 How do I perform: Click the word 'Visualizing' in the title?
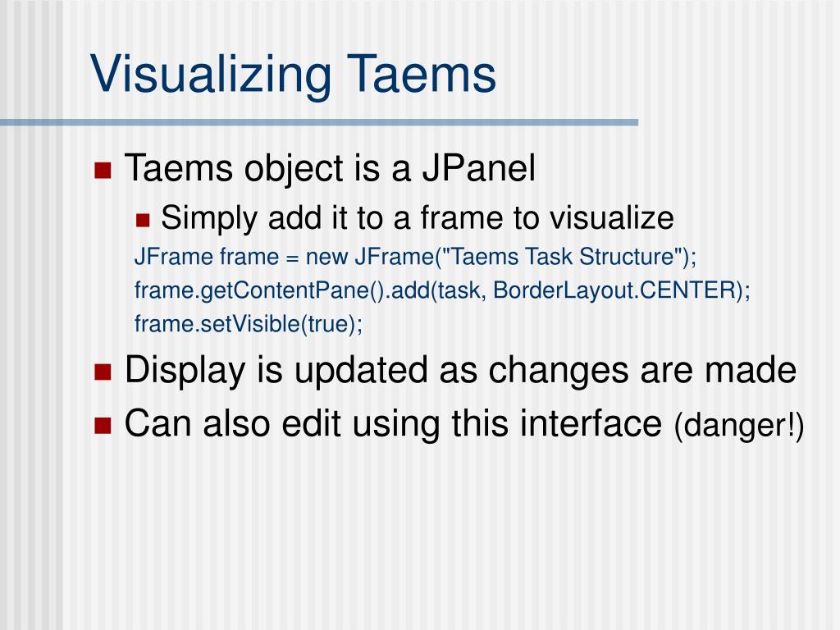click(x=211, y=75)
